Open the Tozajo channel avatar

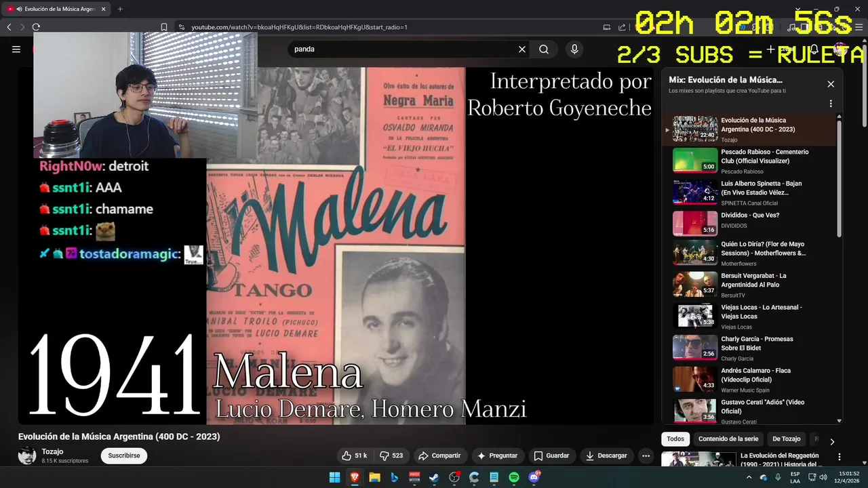pyautogui.click(x=27, y=455)
